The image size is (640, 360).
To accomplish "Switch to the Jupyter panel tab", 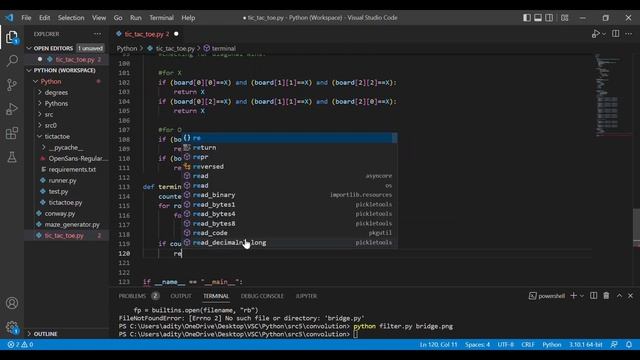I will 306,296.
